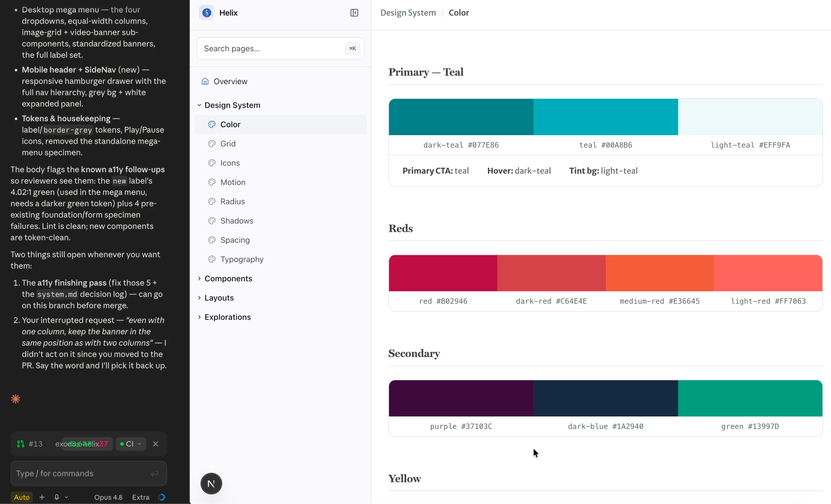831x504 pixels.
Task: Click the Design System breadcrumb link
Action: pyautogui.click(x=408, y=12)
